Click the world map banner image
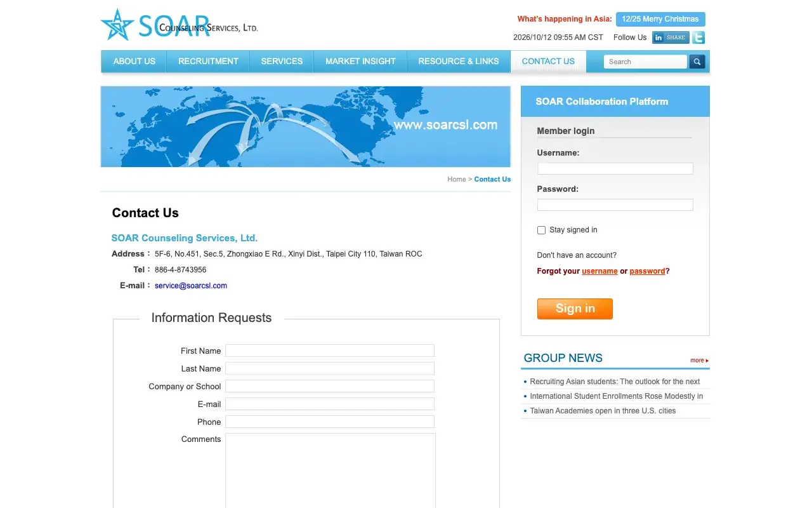 tap(306, 127)
